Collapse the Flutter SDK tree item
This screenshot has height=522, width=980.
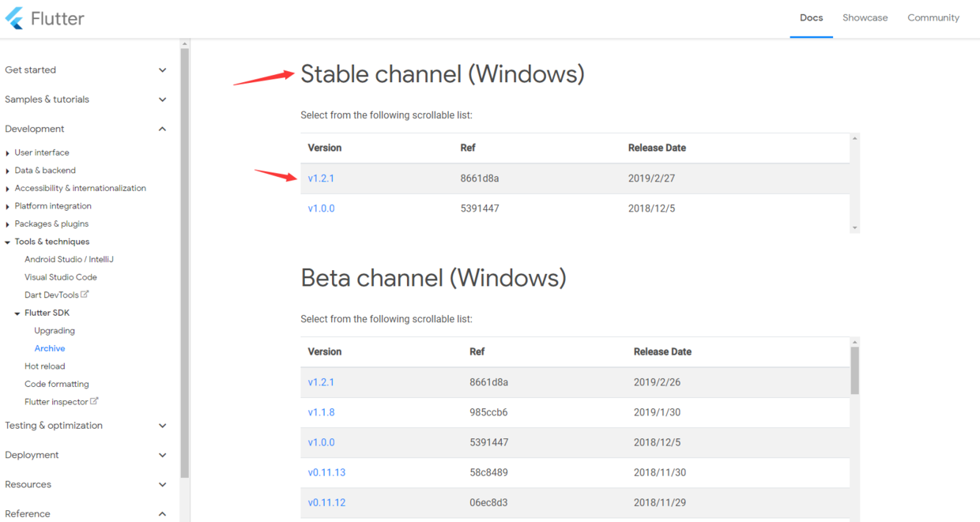(x=17, y=314)
